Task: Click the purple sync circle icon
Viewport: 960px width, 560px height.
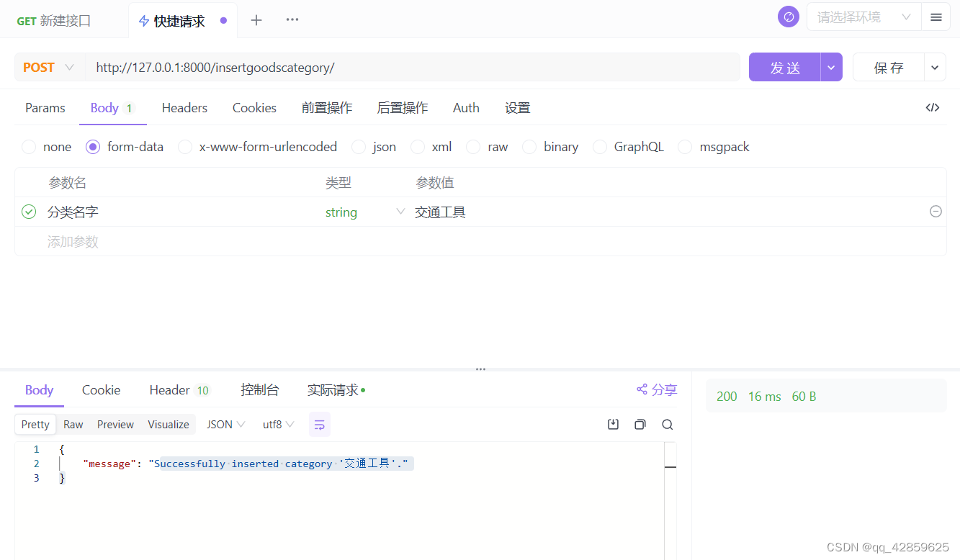Action: click(789, 17)
